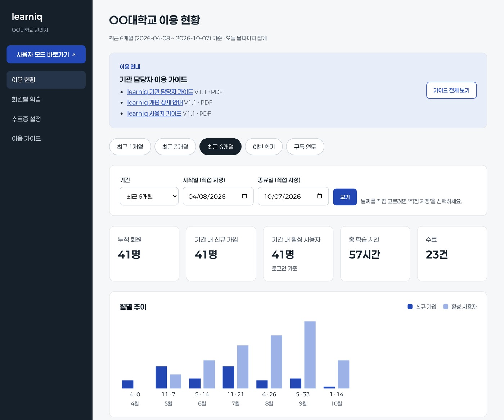Click the learniq logo in the sidebar
504x420 pixels.
pos(27,17)
